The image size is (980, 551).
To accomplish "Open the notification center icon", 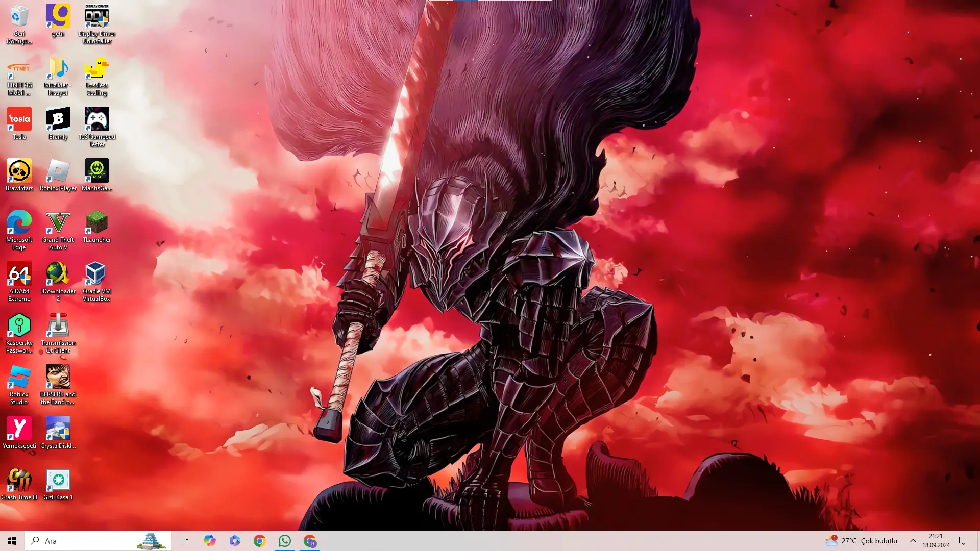I will click(963, 541).
